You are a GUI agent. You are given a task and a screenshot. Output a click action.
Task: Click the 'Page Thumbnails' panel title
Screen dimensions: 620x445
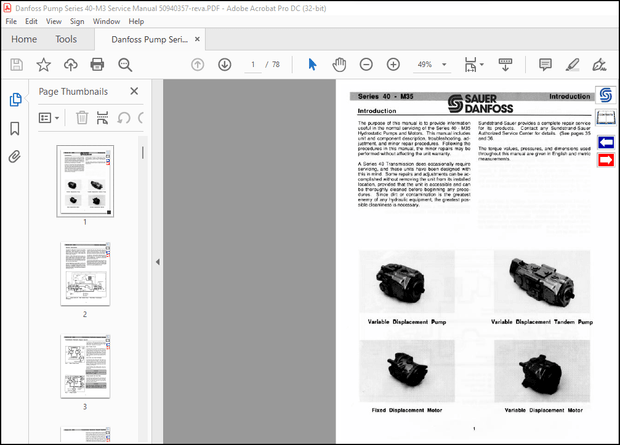[73, 91]
